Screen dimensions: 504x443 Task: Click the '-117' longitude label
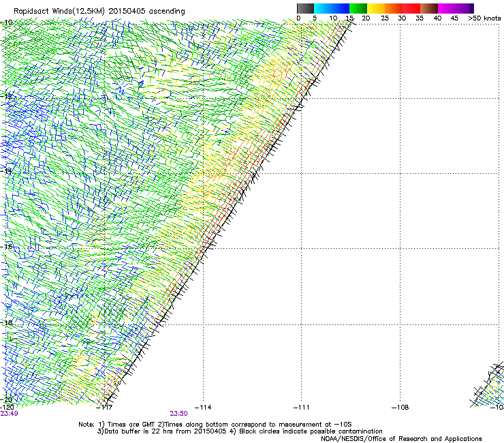(104, 408)
